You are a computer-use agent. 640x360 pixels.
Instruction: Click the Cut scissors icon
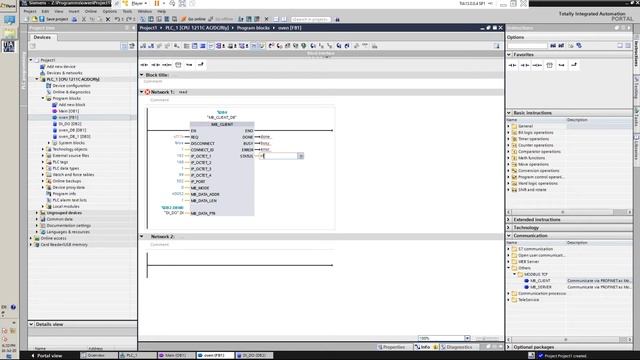click(84, 19)
